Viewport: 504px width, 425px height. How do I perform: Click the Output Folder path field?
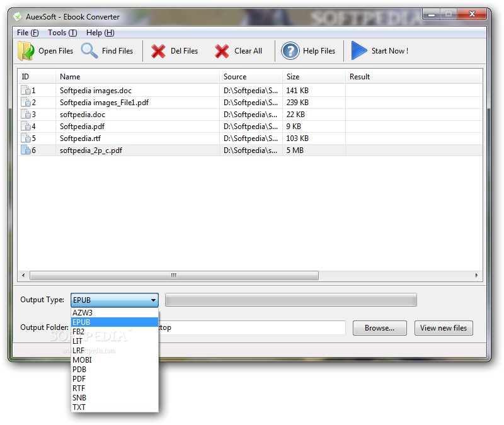(x=251, y=327)
